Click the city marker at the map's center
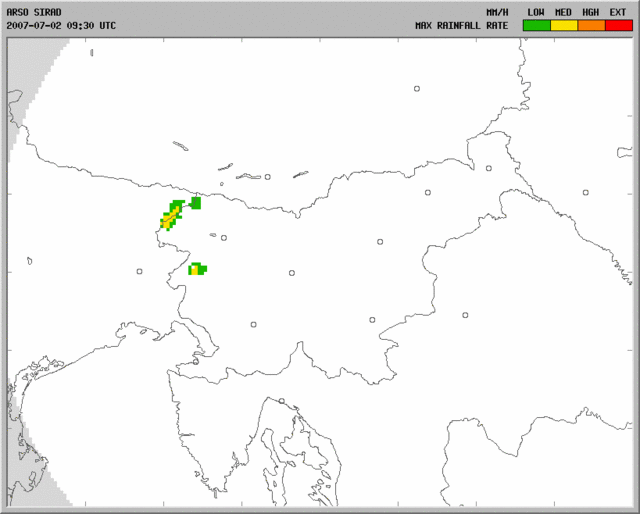This screenshot has height=514, width=640. (x=292, y=272)
